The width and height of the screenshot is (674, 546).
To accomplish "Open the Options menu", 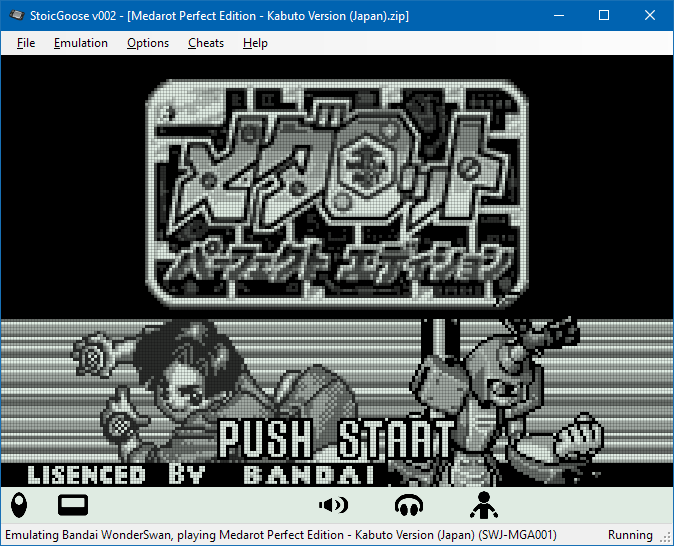I will (x=148, y=43).
